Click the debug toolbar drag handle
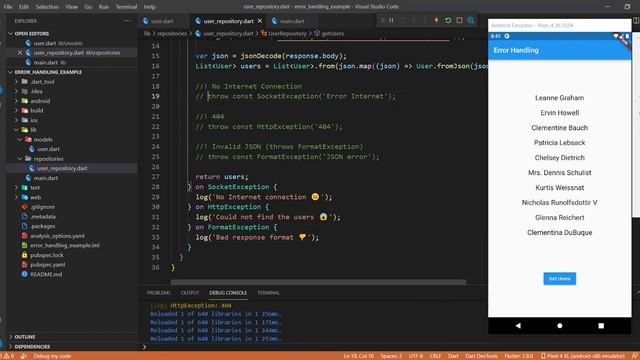This screenshot has width=640, height=360. 382,20
